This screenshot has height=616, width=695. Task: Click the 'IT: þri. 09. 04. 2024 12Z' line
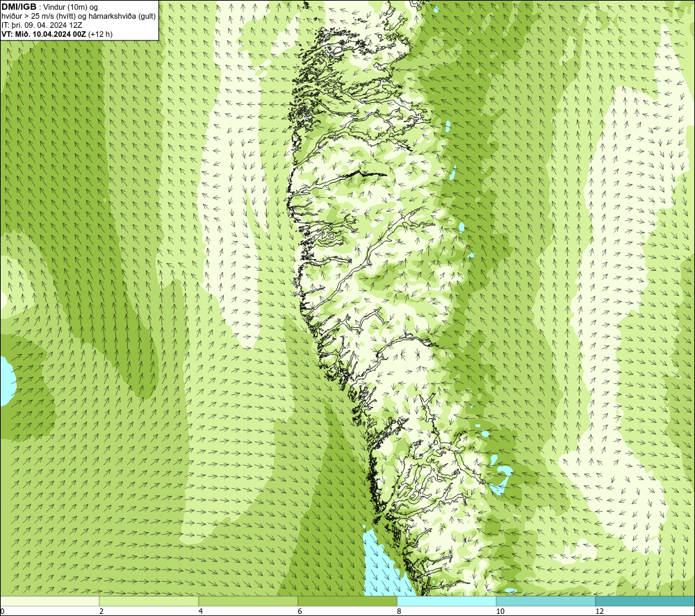pos(42,25)
